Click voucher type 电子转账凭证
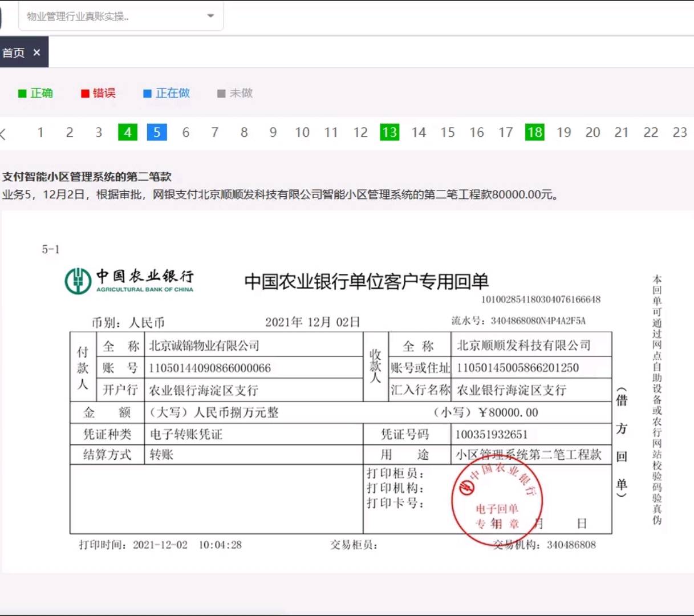 [186, 435]
